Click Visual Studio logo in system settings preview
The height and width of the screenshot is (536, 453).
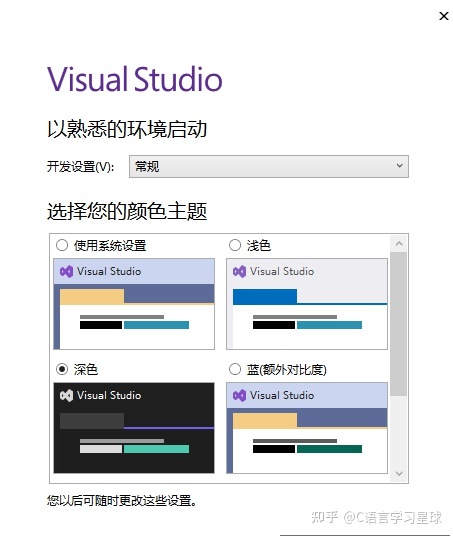pyautogui.click(x=66, y=272)
